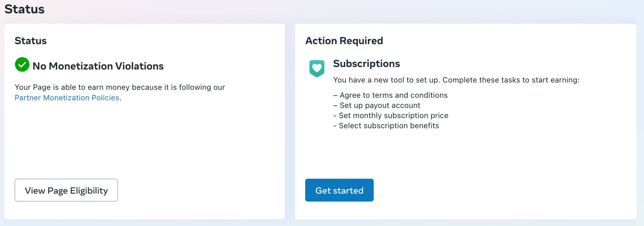Click the 'Complete these tasks to start earning' text
This screenshot has width=644, height=226.
click(511, 80)
